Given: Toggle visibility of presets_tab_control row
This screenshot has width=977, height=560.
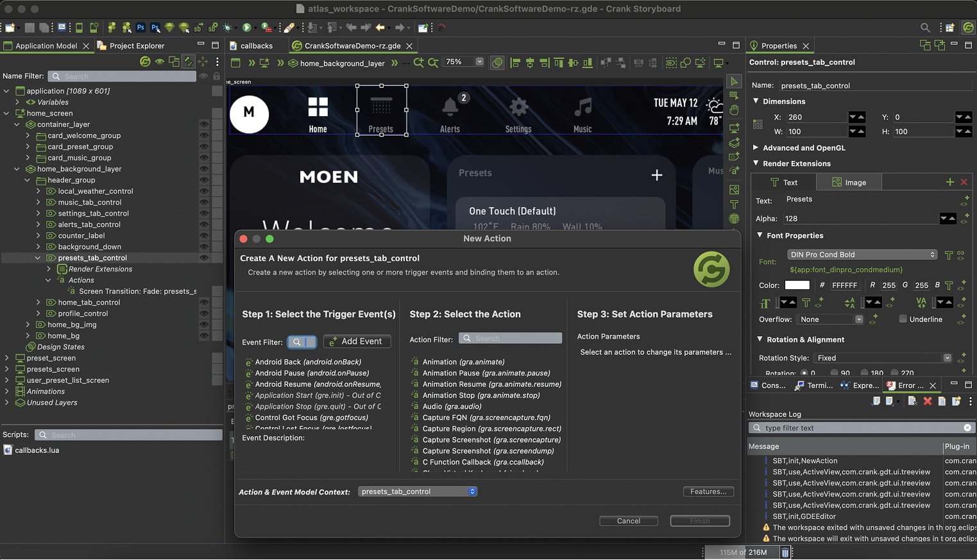Looking at the screenshot, I should (x=204, y=258).
